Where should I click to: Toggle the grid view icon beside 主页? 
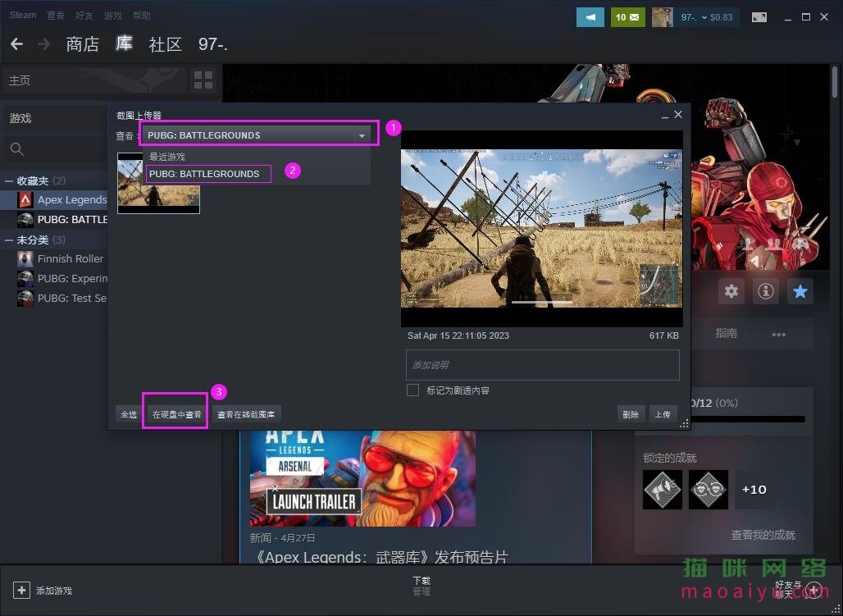click(203, 80)
